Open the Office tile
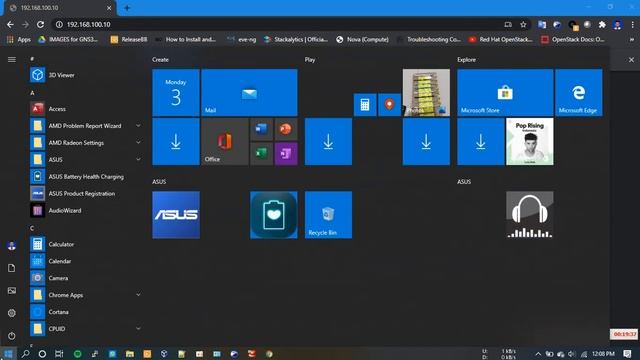The height and width of the screenshot is (360, 640). (x=225, y=142)
